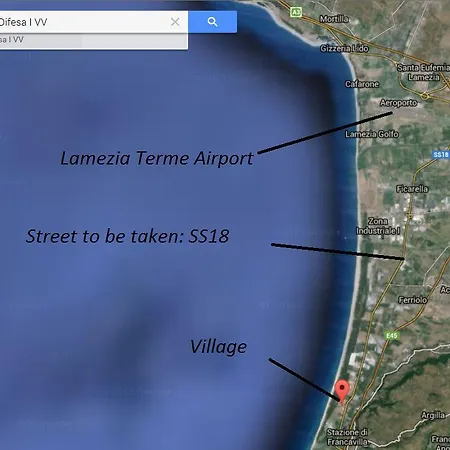
Task: Click the Cafarone place label
Action: tap(362, 84)
